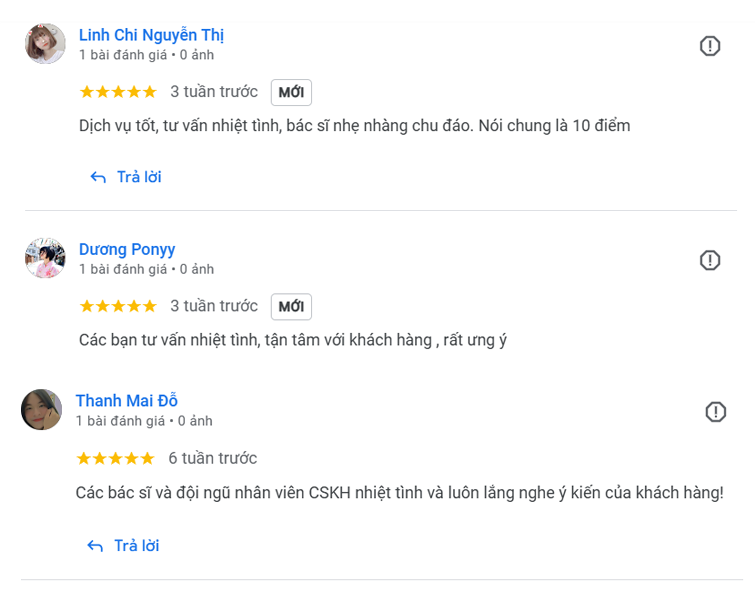Click the star rating on Dương Ponyy's review
Image resolution: width=755 pixels, height=607 pixels.
pyautogui.click(x=118, y=306)
